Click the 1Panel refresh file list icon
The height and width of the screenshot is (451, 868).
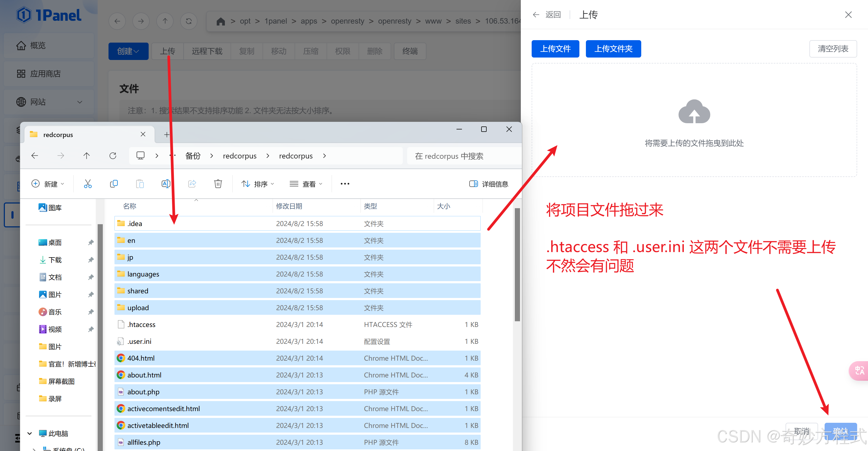189,21
